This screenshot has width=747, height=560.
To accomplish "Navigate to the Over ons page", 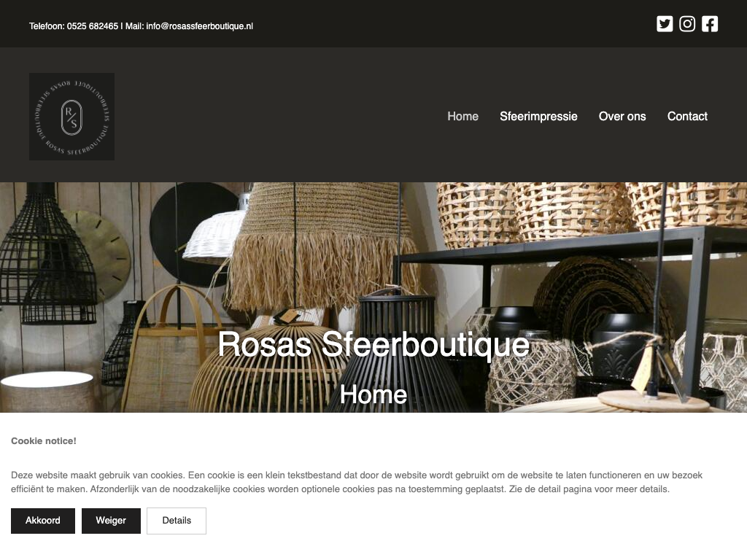I will point(622,116).
